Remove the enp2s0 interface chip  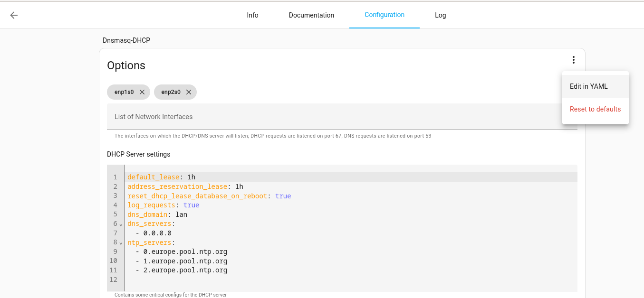pos(189,92)
